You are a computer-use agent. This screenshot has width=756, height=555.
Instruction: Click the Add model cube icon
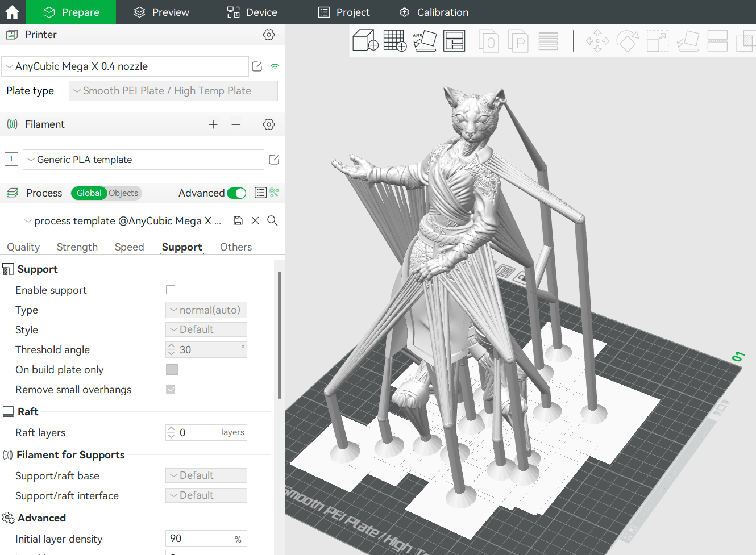point(365,41)
